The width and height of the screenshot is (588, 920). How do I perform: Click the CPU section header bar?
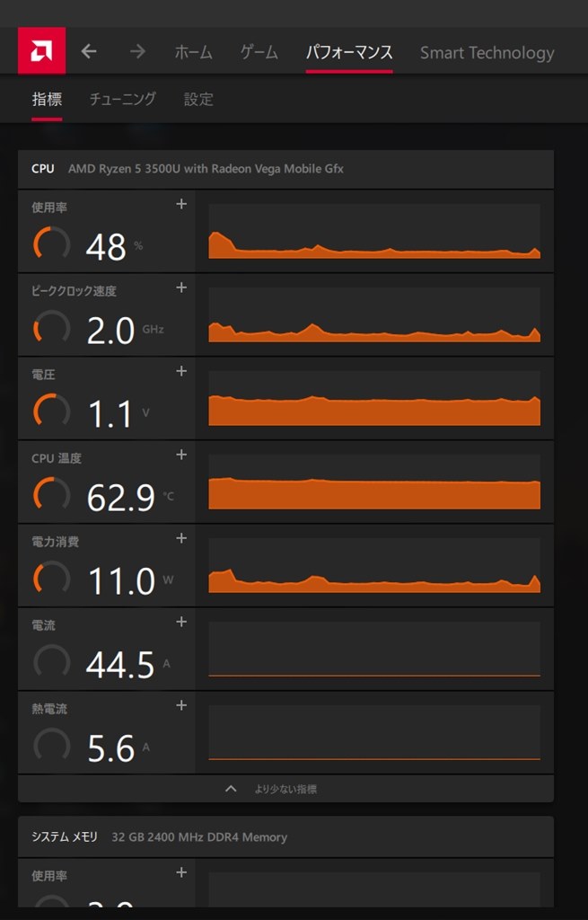pyautogui.click(x=285, y=168)
